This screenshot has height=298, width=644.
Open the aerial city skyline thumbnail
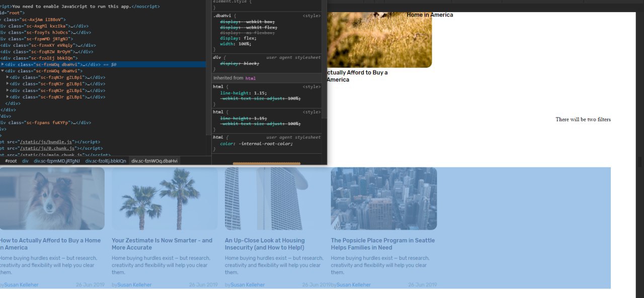pyautogui.click(x=384, y=198)
